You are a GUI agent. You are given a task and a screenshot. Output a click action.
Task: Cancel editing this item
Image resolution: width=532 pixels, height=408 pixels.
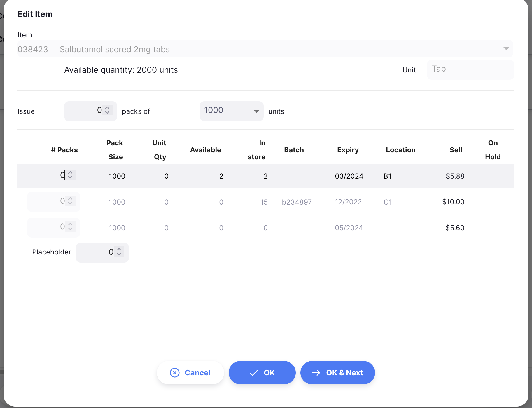(190, 373)
